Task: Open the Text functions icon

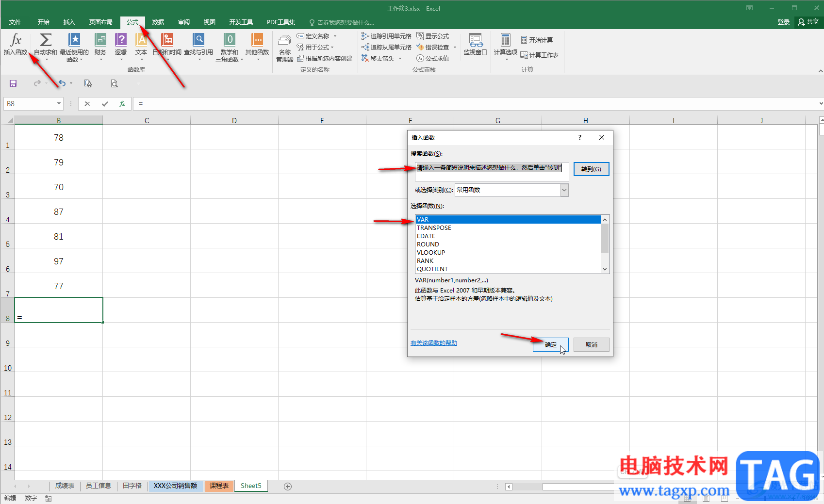Action: 141,40
